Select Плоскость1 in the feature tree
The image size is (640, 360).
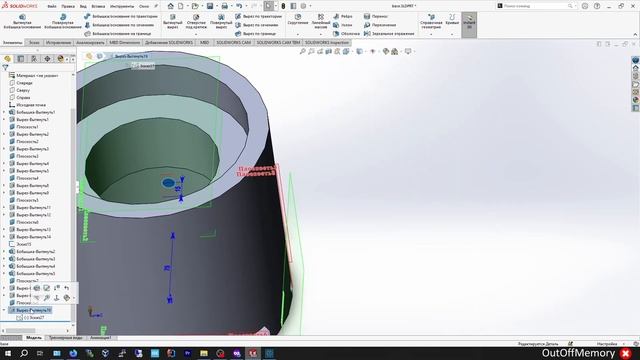[x=27, y=127]
